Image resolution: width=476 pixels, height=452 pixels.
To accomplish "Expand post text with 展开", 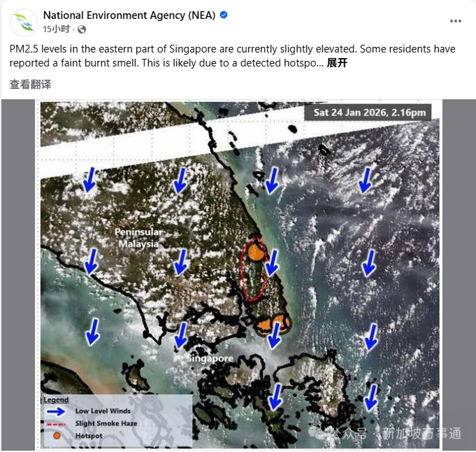I will [337, 63].
